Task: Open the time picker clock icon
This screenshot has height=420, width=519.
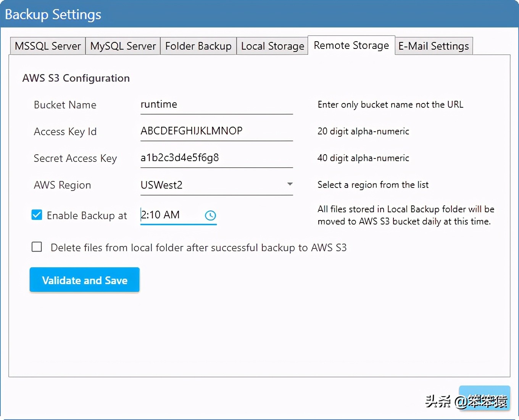Action: 210,216
